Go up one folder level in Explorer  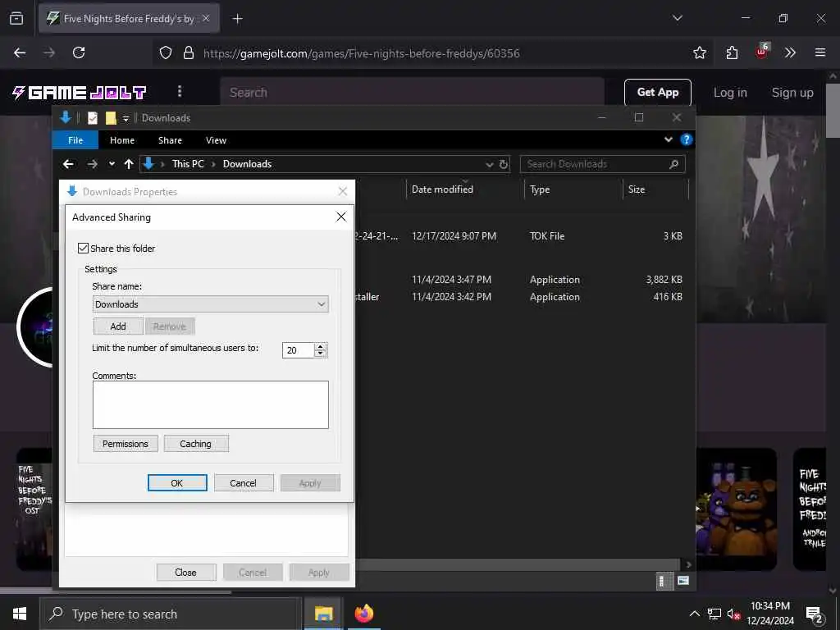(x=129, y=164)
